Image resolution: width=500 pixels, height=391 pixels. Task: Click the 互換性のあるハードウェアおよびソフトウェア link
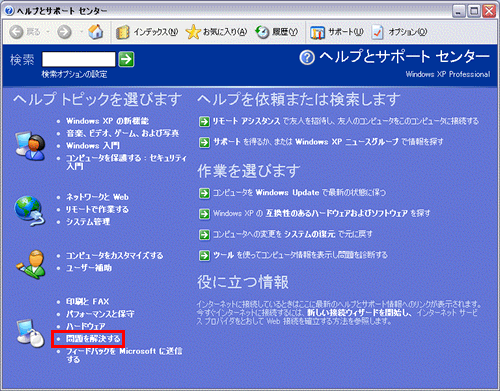point(336,213)
